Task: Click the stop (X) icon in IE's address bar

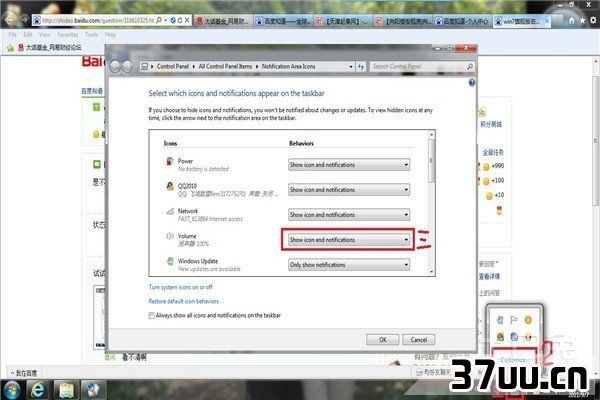Action: point(187,20)
